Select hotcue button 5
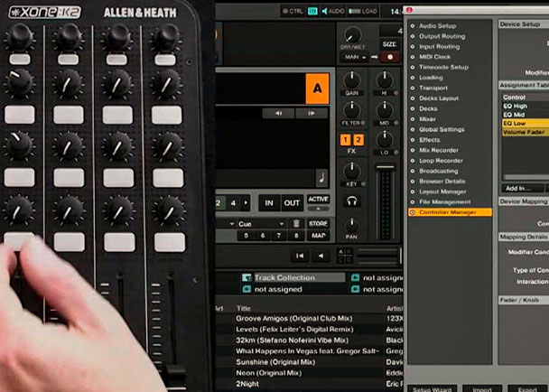The height and width of the screenshot is (392, 549). pyautogui.click(x=246, y=236)
